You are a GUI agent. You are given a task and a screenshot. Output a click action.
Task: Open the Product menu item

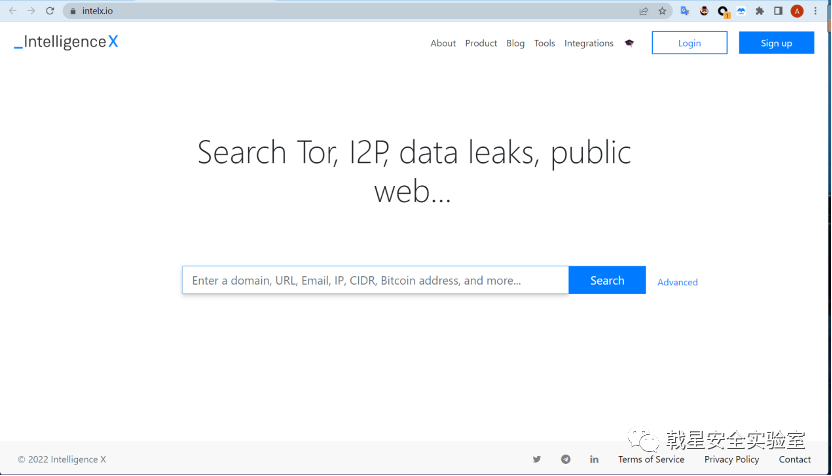481,44
